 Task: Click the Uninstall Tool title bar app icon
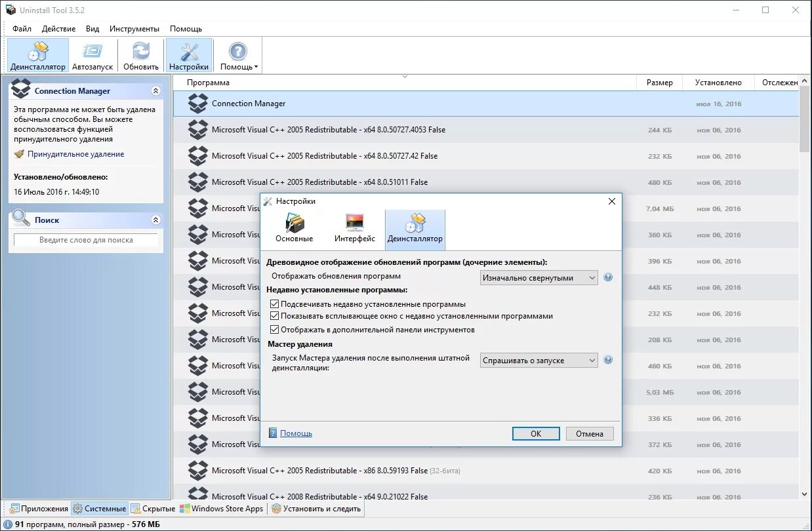pyautogui.click(x=10, y=10)
